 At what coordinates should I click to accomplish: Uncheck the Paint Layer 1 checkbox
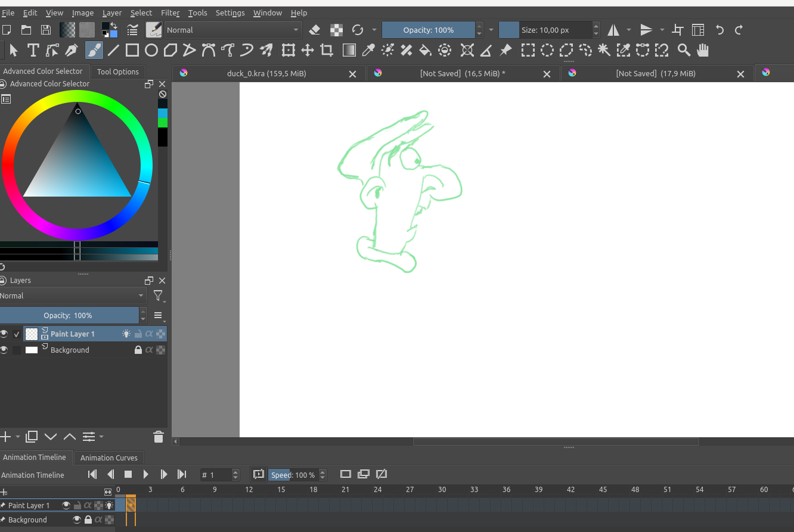(x=17, y=334)
